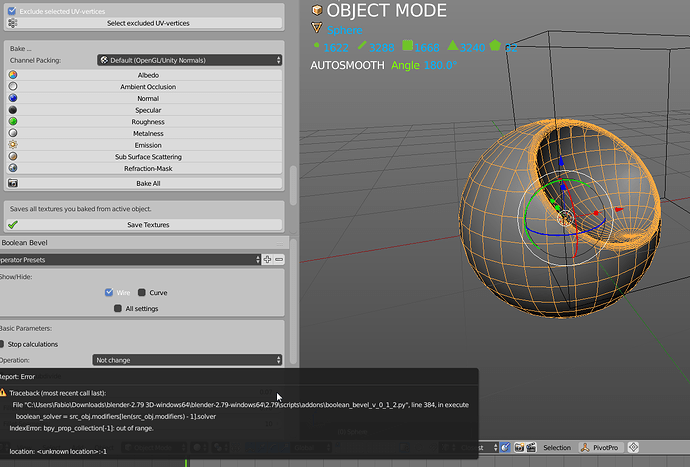Click the AUTOSMOOTH label
Image resolution: width=690 pixels, height=467 pixels.
[x=347, y=65]
